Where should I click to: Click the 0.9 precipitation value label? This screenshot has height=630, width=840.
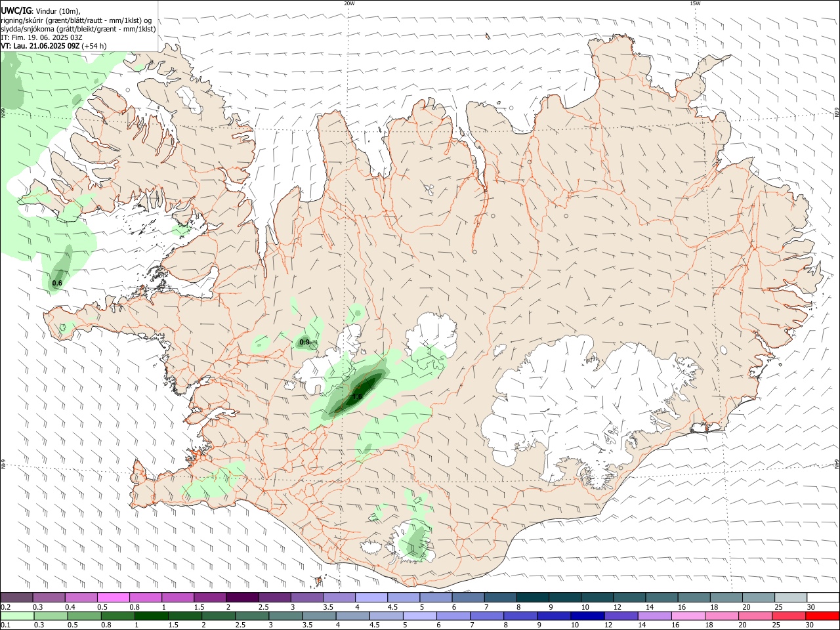(304, 342)
